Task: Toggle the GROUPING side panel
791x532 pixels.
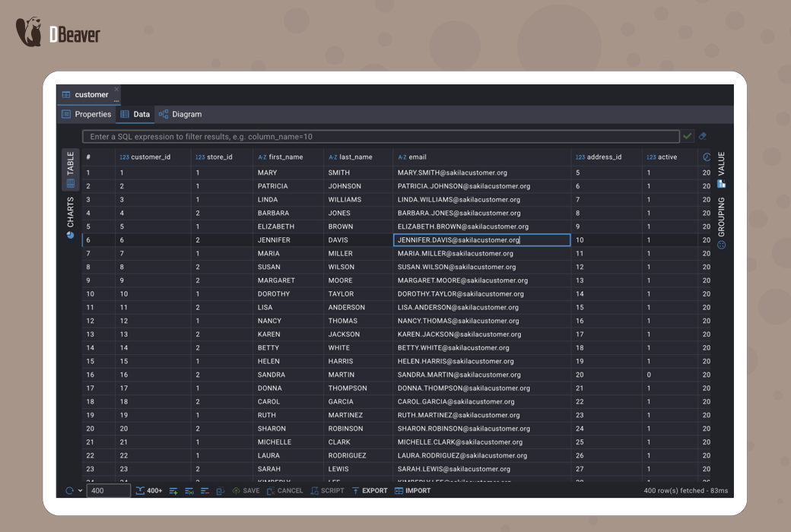Action: point(721,223)
